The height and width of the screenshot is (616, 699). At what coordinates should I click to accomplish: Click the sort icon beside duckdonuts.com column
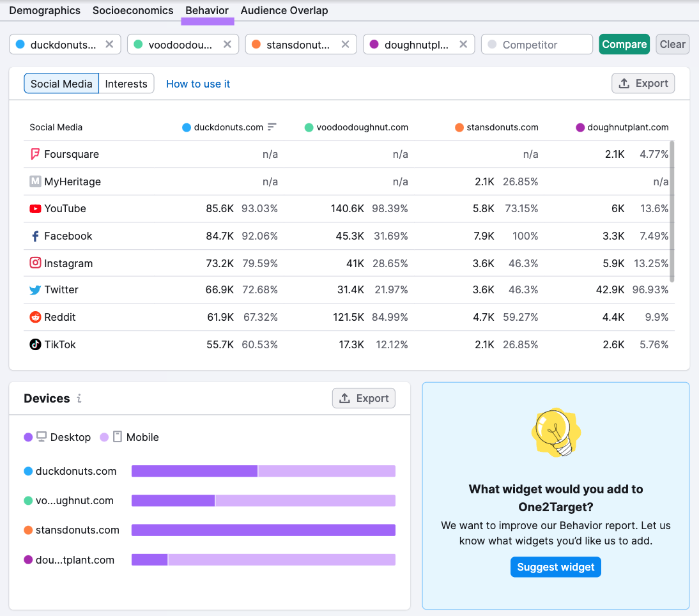pyautogui.click(x=272, y=127)
